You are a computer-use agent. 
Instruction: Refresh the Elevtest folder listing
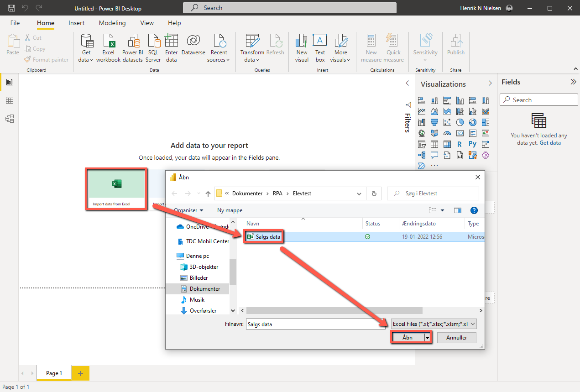[374, 193]
